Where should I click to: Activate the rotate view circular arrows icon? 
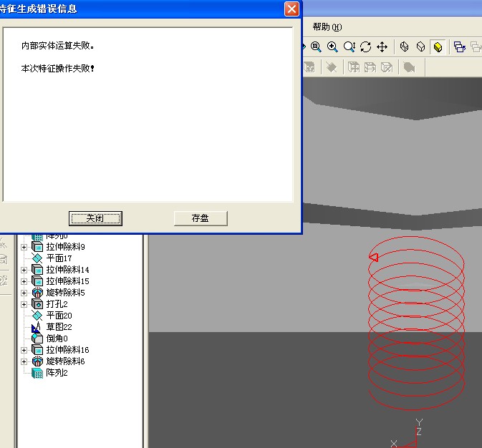[365, 47]
